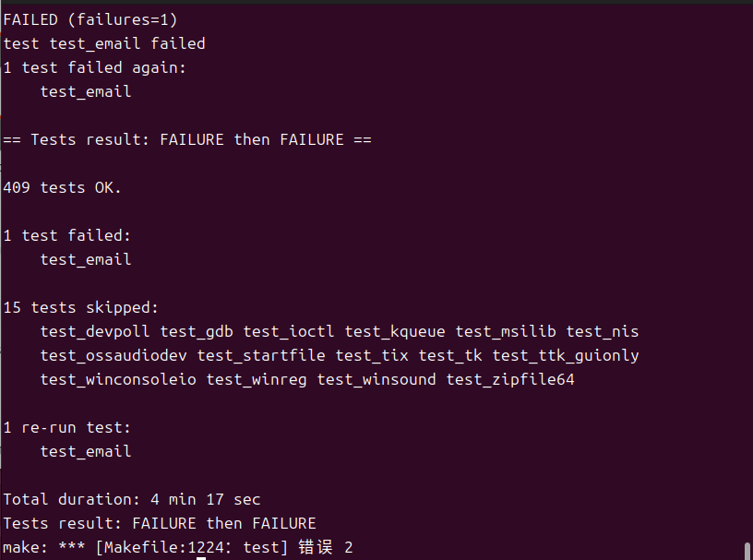Click test_winreg in the skipped list
753x560 pixels.
257,379
